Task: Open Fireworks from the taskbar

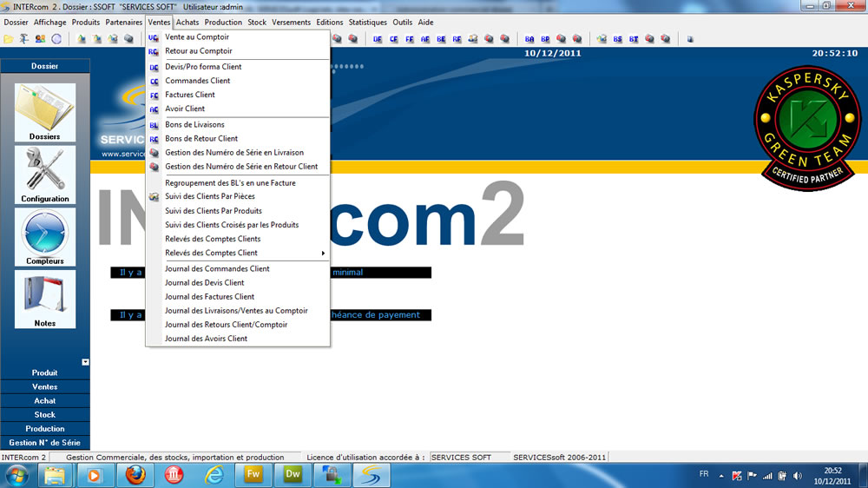Action: [253, 475]
